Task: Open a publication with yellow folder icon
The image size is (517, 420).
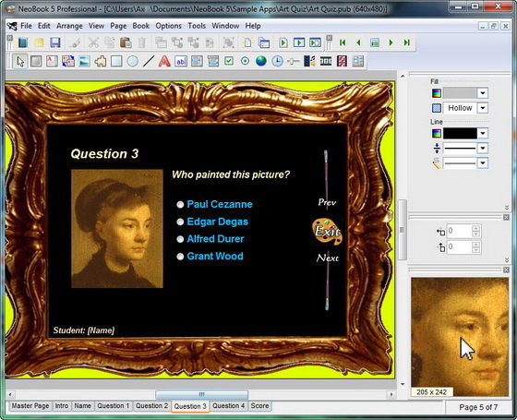Action: tap(39, 42)
